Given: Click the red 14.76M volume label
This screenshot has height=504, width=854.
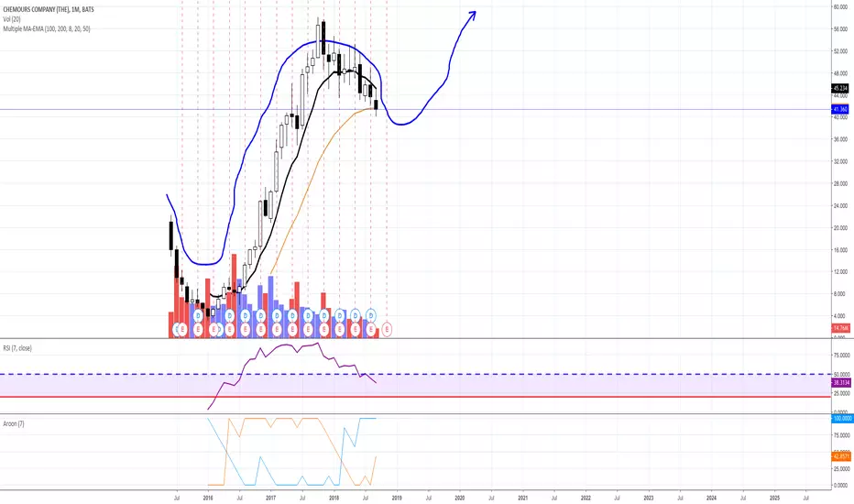Looking at the screenshot, I should tap(840, 328).
